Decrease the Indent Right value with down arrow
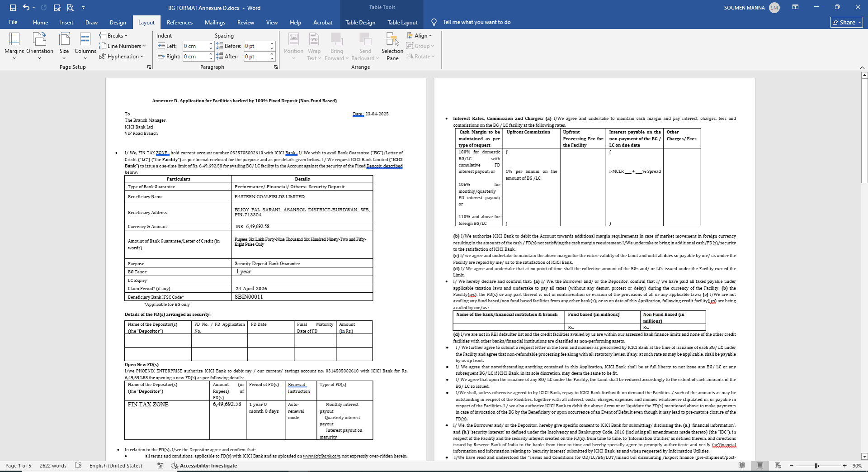The height and width of the screenshot is (472, 868). coord(211,59)
